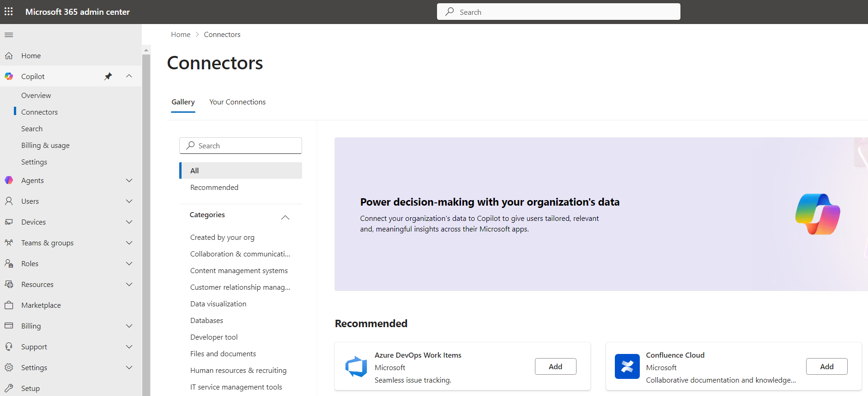Viewport: 868px width, 396px height.
Task: Click the sidebar scroll up arrow
Action: (x=146, y=50)
